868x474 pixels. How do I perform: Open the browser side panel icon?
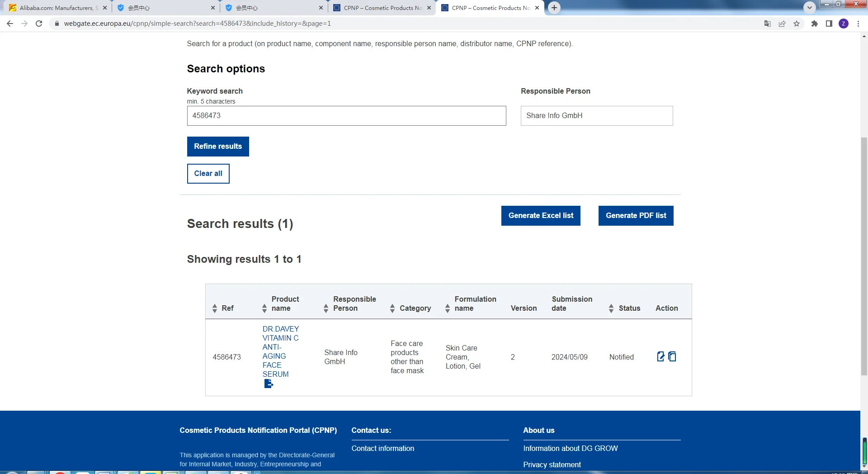[x=829, y=24]
